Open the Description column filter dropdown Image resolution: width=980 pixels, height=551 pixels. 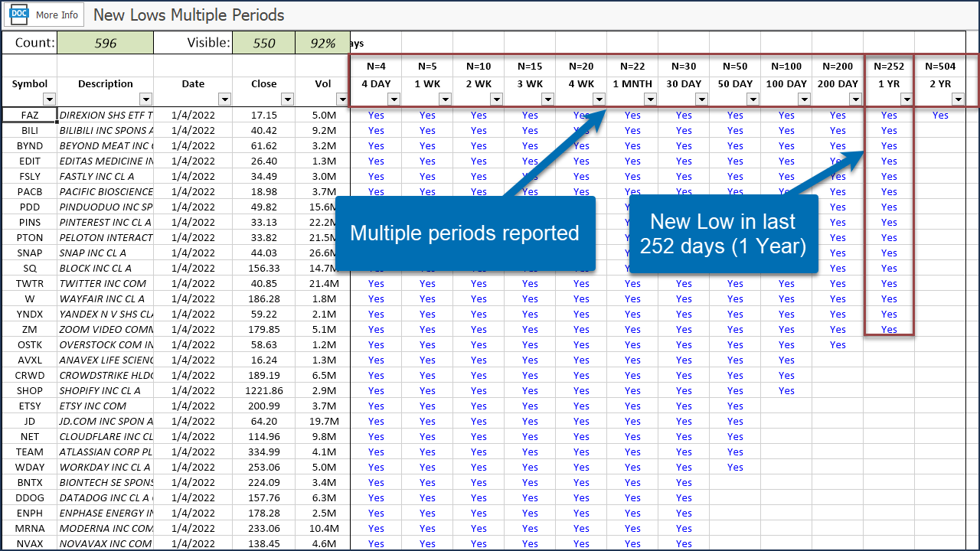point(146,99)
